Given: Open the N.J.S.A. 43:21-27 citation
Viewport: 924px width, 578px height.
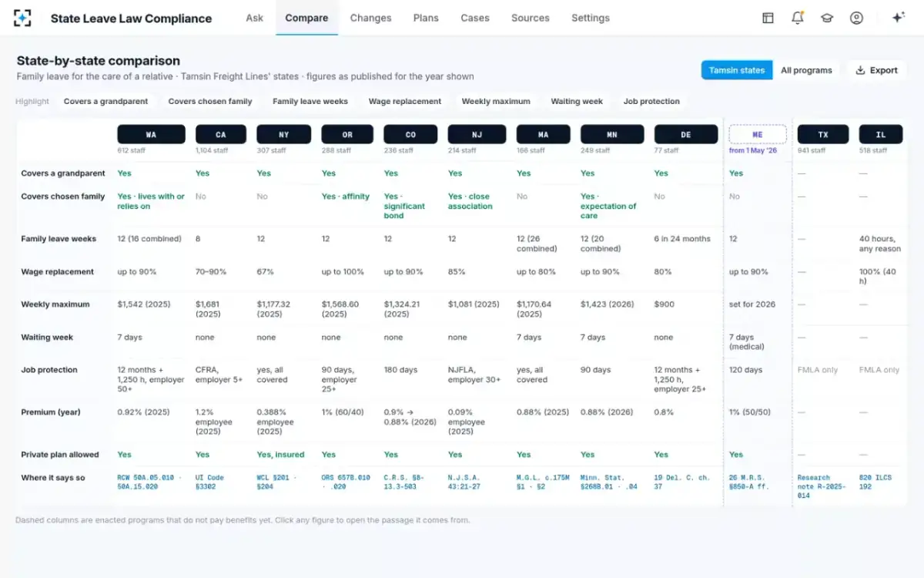Looking at the screenshot, I should click(x=465, y=482).
